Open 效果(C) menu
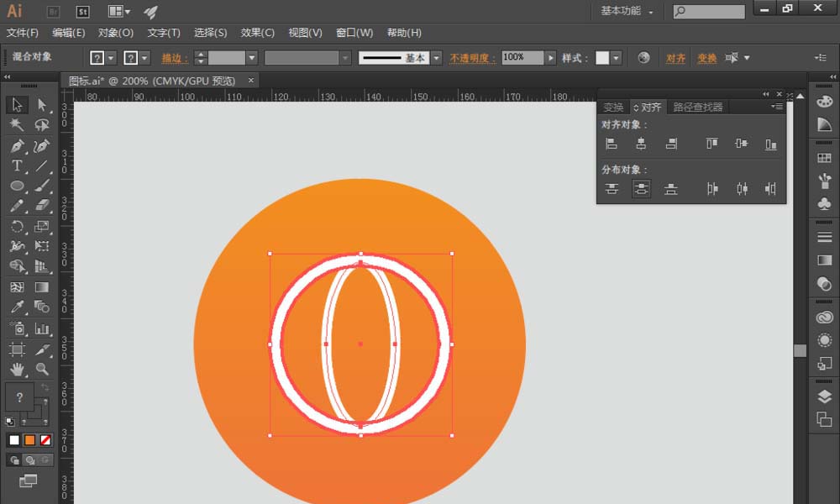The height and width of the screenshot is (504, 840). (x=258, y=33)
